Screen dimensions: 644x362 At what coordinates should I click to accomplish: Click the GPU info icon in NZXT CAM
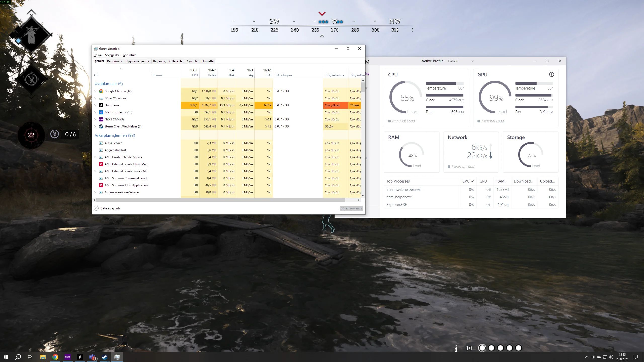click(x=551, y=74)
